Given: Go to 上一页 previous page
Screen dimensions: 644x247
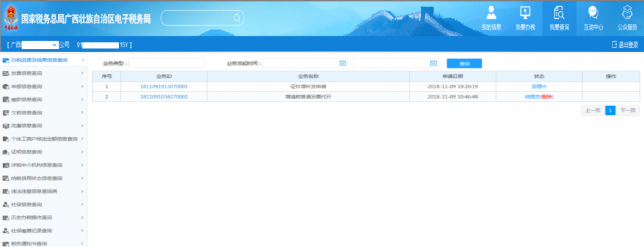Looking at the screenshot, I should 592,111.
